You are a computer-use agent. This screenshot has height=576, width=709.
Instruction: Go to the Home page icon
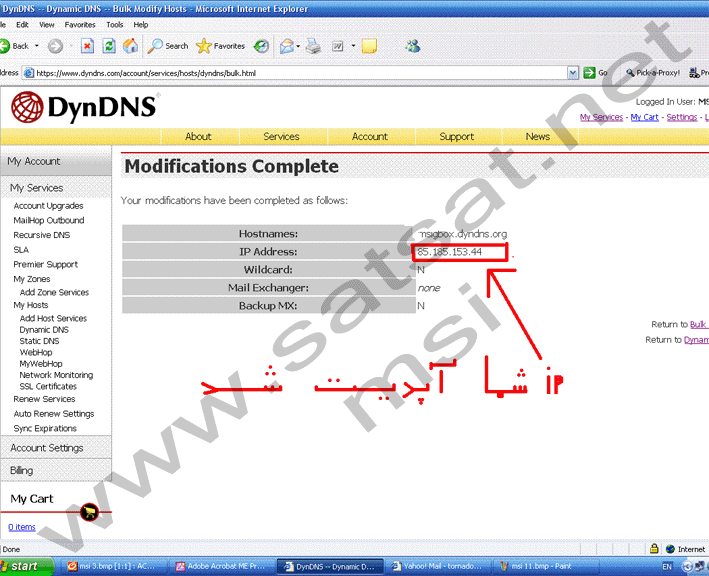[x=130, y=46]
